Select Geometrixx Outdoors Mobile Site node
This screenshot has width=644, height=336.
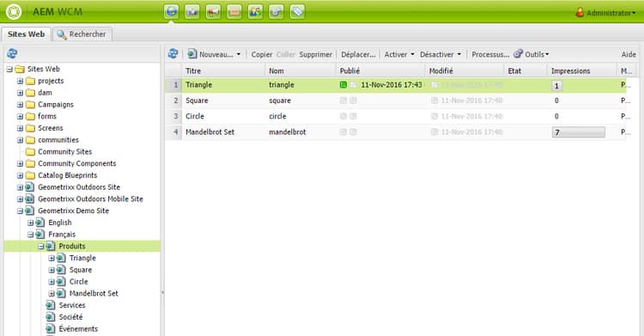pos(90,199)
